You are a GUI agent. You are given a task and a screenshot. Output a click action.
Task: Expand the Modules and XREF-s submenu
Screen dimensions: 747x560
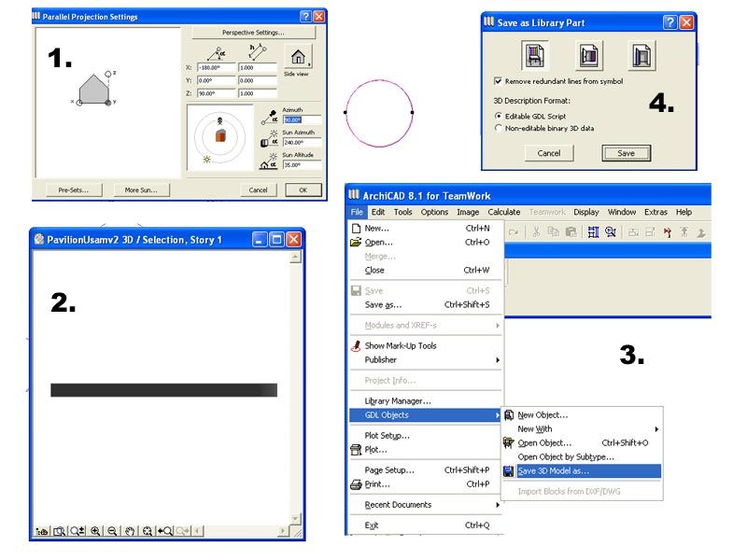(498, 325)
